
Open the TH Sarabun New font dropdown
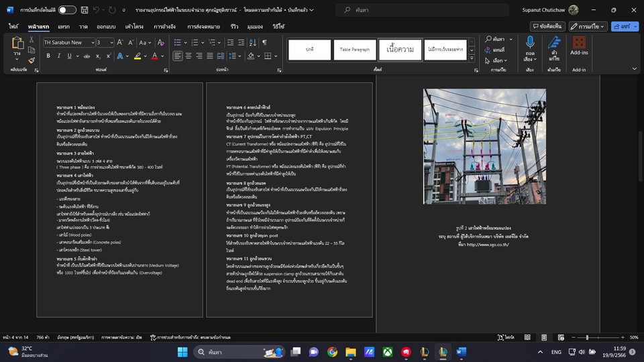pyautogui.click(x=91, y=42)
